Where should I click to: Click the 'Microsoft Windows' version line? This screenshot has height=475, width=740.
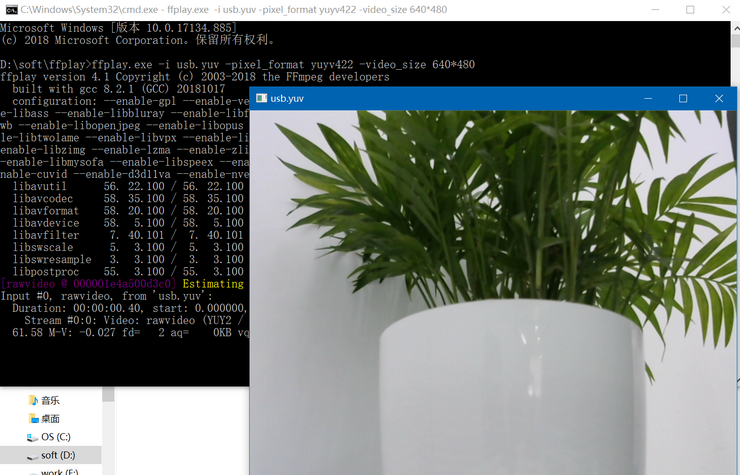click(118, 28)
